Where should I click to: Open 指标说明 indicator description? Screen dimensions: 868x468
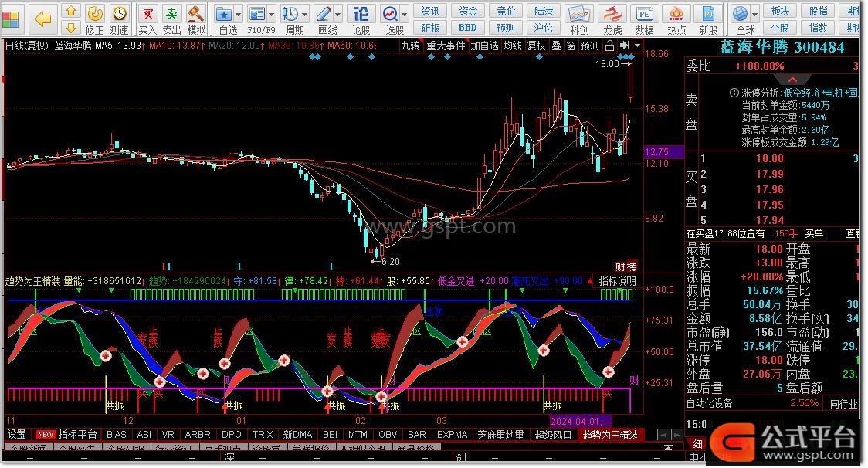tap(617, 281)
